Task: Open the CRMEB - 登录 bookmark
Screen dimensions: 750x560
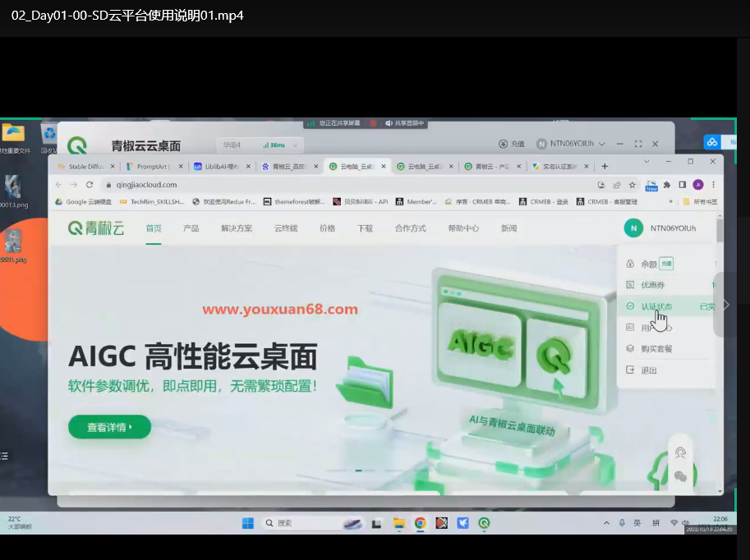Action: 544,202
